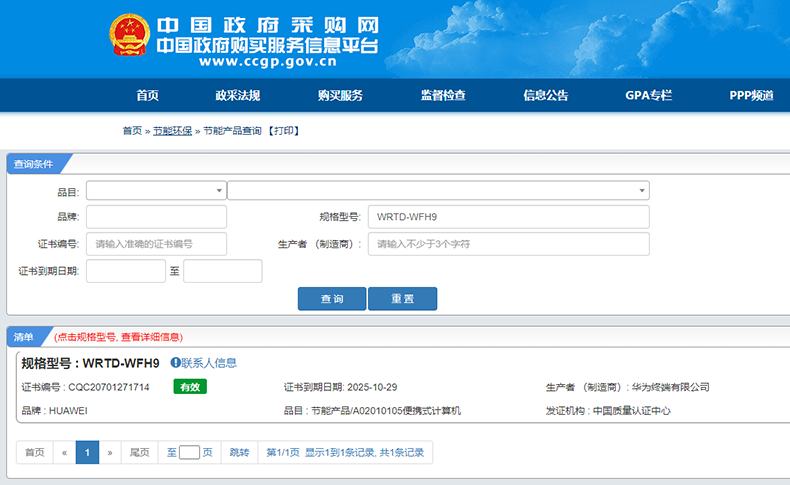Expand the first 品目 dropdown
The width and height of the screenshot is (790, 485).
click(x=156, y=191)
